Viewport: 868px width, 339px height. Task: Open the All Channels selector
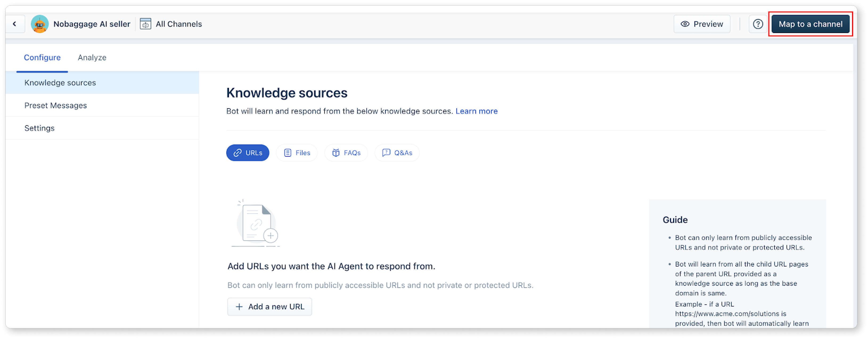[x=179, y=24]
